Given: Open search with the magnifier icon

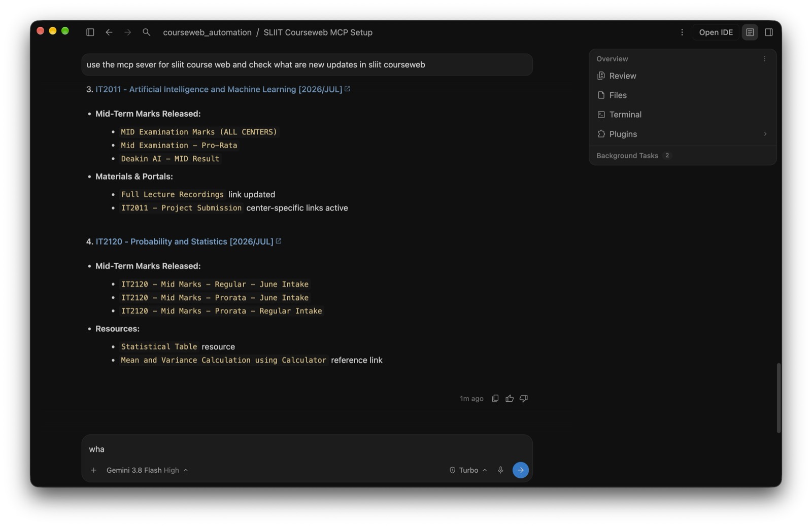Looking at the screenshot, I should coord(146,32).
